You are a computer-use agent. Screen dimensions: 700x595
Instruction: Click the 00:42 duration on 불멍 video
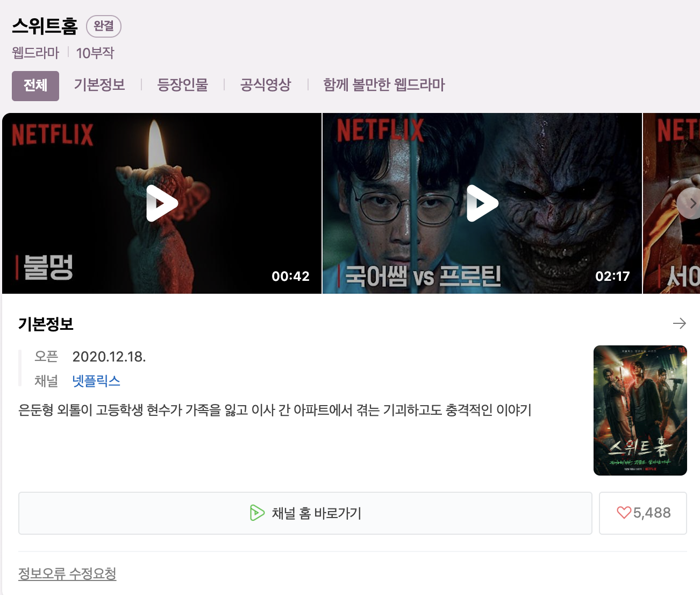point(291,277)
